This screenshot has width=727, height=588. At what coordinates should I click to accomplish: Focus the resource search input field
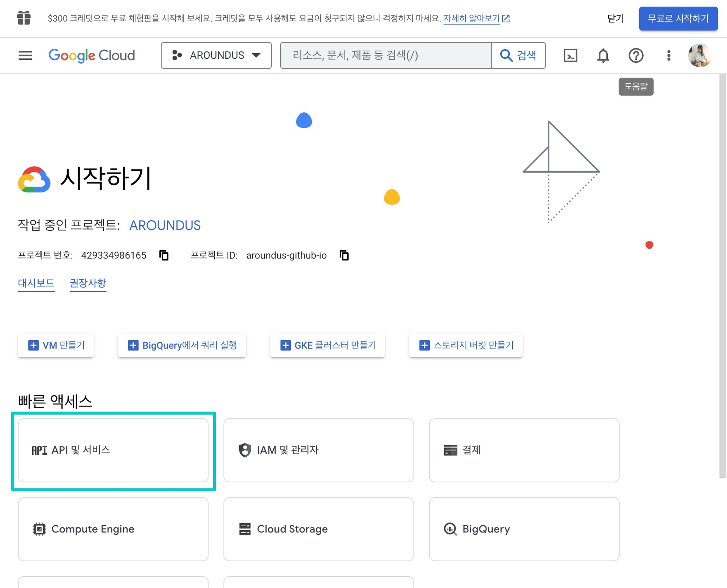386,56
